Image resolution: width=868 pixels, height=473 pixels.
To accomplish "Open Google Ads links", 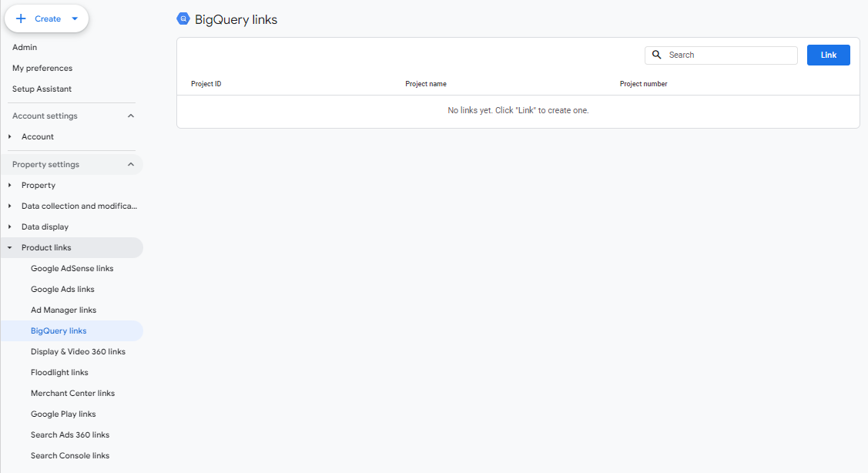I will click(x=62, y=289).
